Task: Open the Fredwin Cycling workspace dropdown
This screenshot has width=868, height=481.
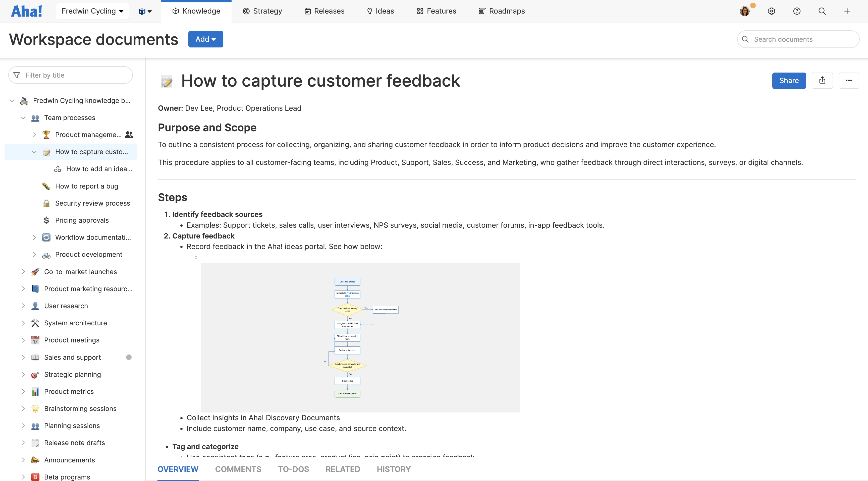Action: tap(92, 11)
